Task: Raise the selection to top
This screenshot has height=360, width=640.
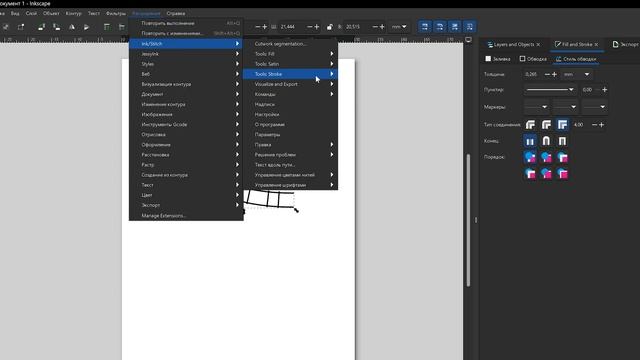Action: click(x=107, y=27)
